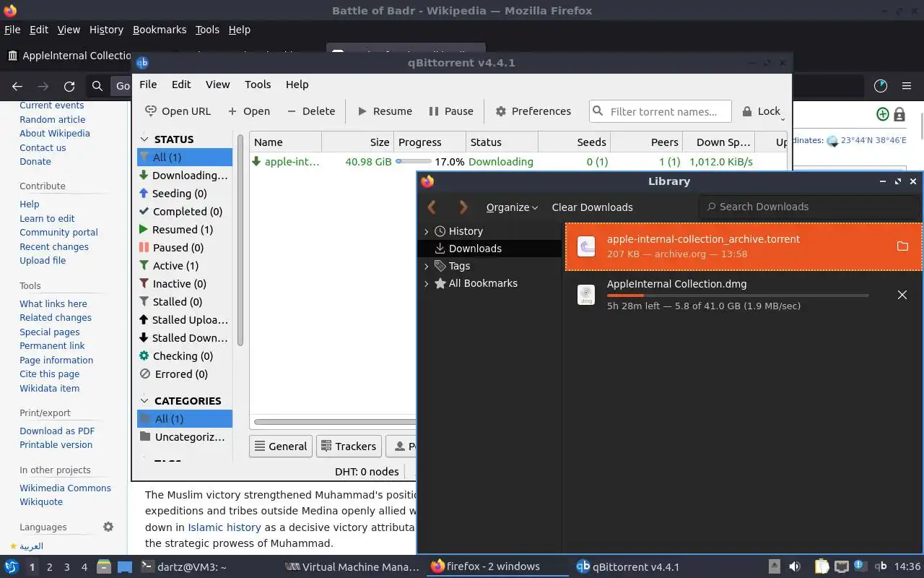Click Open URL in qBittorrent toolbar
Viewport: 924px width, 578px height.
click(x=178, y=111)
